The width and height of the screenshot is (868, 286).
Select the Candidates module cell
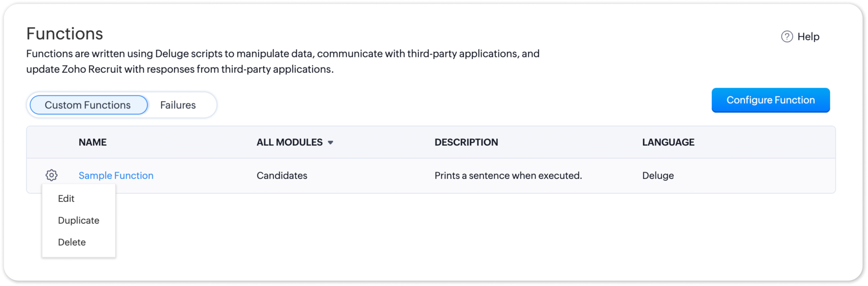tap(282, 175)
